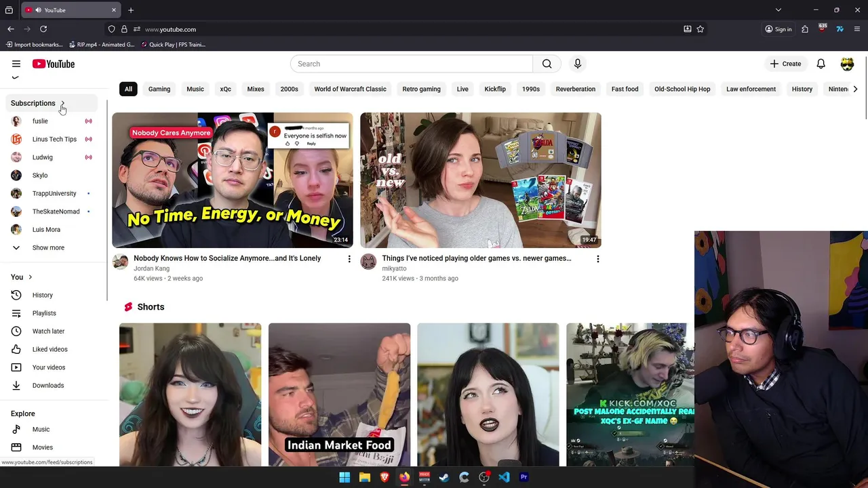Open File Explorer from the taskbar
Image resolution: width=868 pixels, height=488 pixels.
point(365,477)
